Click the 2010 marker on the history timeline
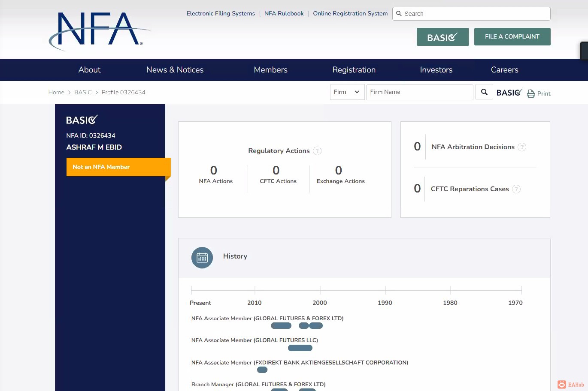Image resolution: width=588 pixels, height=391 pixels. point(255,303)
